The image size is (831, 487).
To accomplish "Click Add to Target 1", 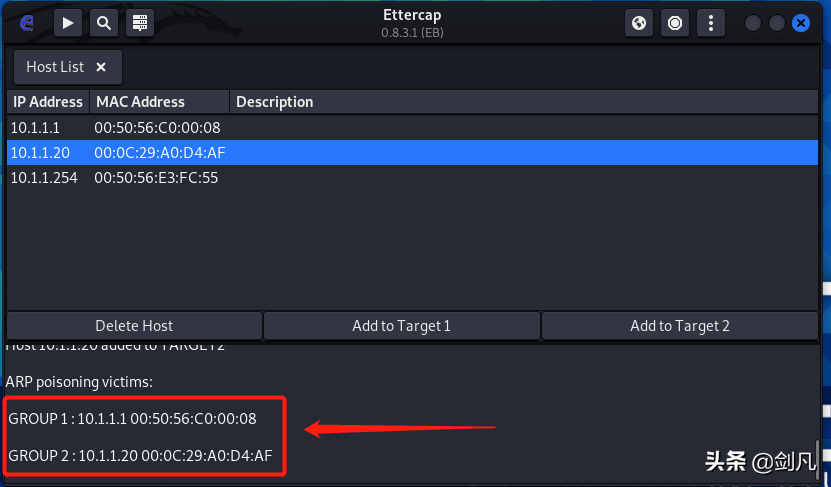I will 402,325.
